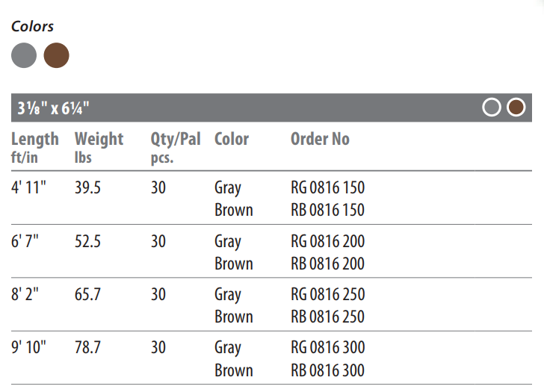Viewport: 544px width, 392px height.
Task: Select order number RB 0816 250
Action: click(x=327, y=317)
